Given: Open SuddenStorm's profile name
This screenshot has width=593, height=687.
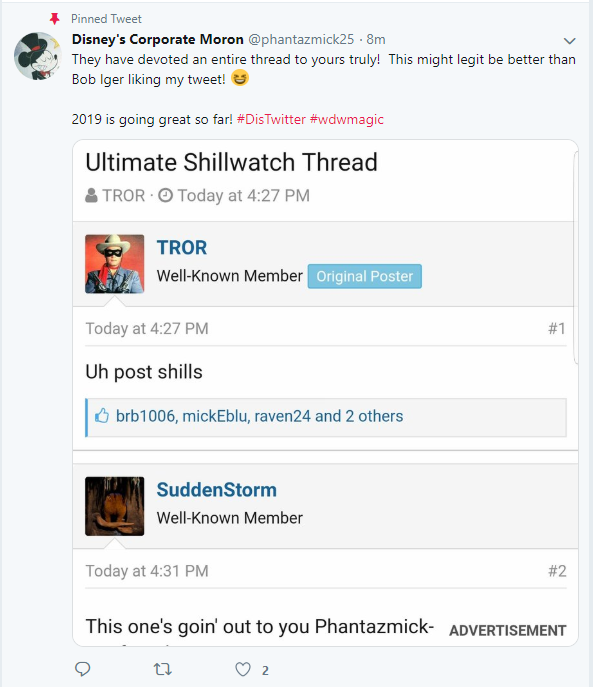Looking at the screenshot, I should click(x=217, y=490).
